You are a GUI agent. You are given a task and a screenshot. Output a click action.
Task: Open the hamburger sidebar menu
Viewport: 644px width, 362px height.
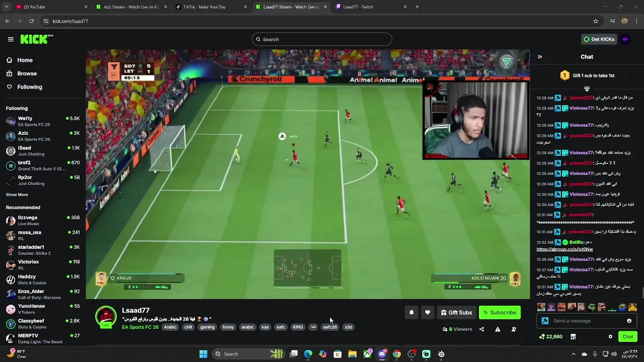click(11, 39)
